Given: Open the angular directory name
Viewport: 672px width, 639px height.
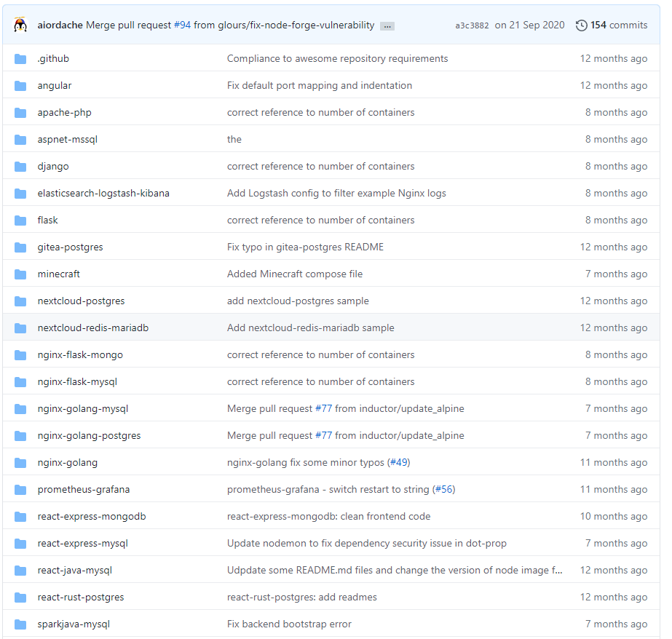Looking at the screenshot, I should point(55,86).
